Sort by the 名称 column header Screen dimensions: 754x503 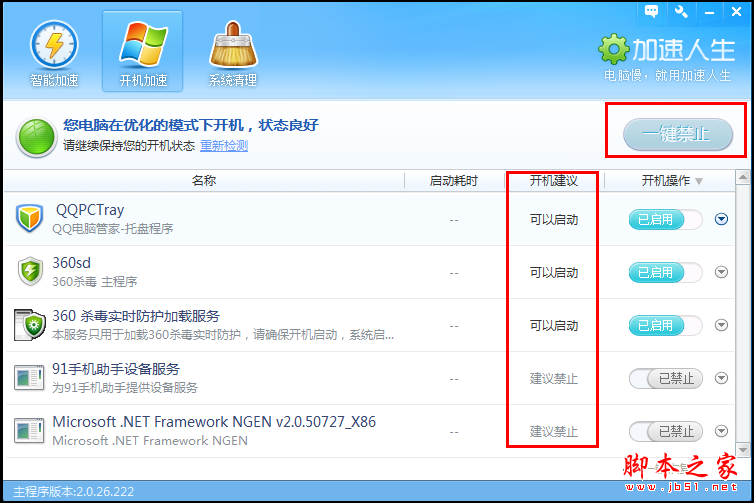tap(204, 181)
